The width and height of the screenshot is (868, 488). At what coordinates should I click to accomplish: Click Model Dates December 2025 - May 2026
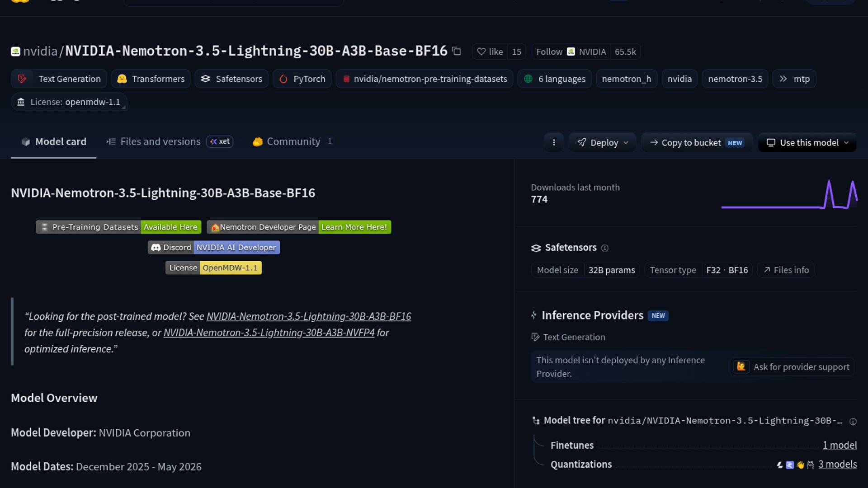coord(106,467)
